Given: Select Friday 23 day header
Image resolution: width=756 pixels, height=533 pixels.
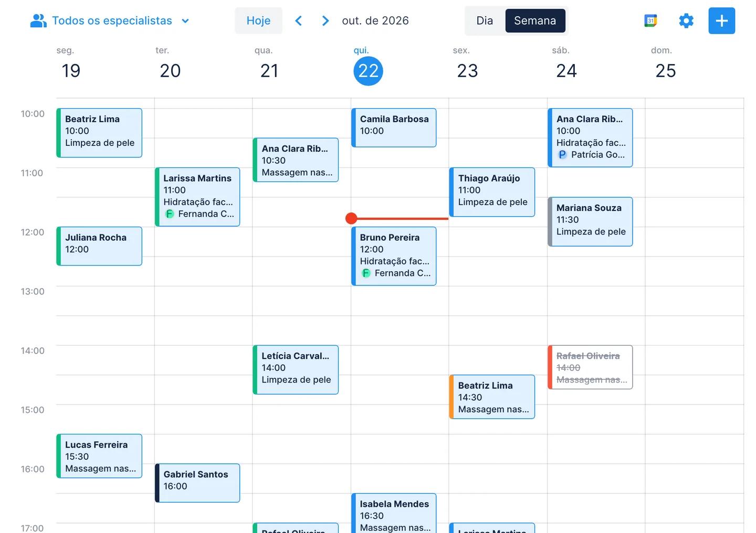Looking at the screenshot, I should click(x=467, y=71).
